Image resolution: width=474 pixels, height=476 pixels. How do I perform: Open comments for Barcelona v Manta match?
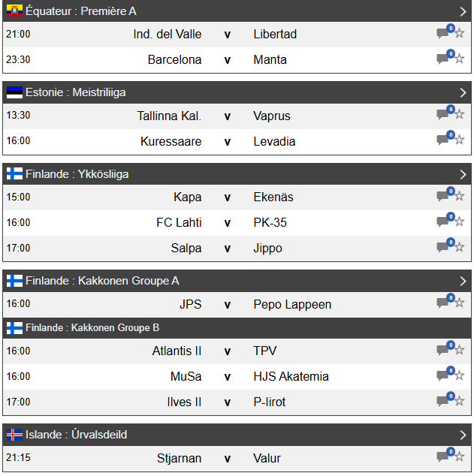click(443, 59)
